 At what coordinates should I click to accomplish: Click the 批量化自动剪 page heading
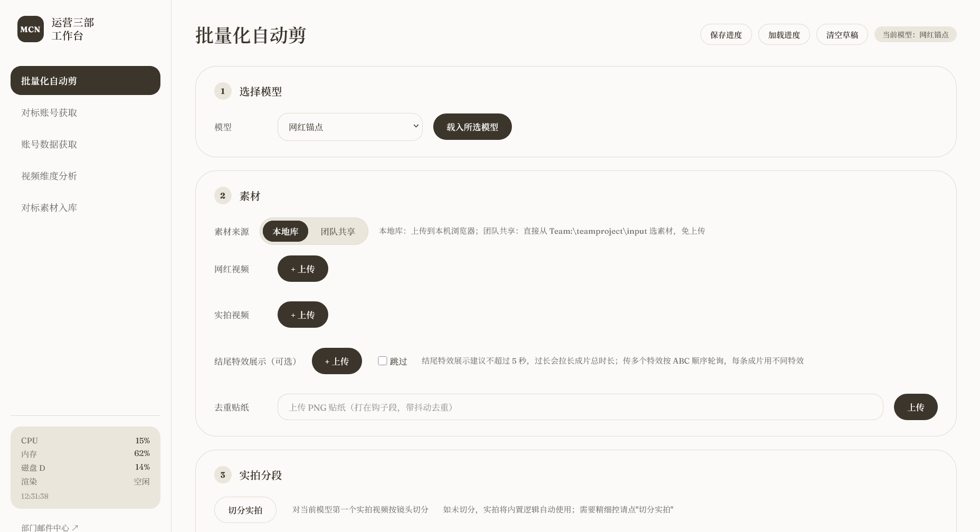pos(251,35)
